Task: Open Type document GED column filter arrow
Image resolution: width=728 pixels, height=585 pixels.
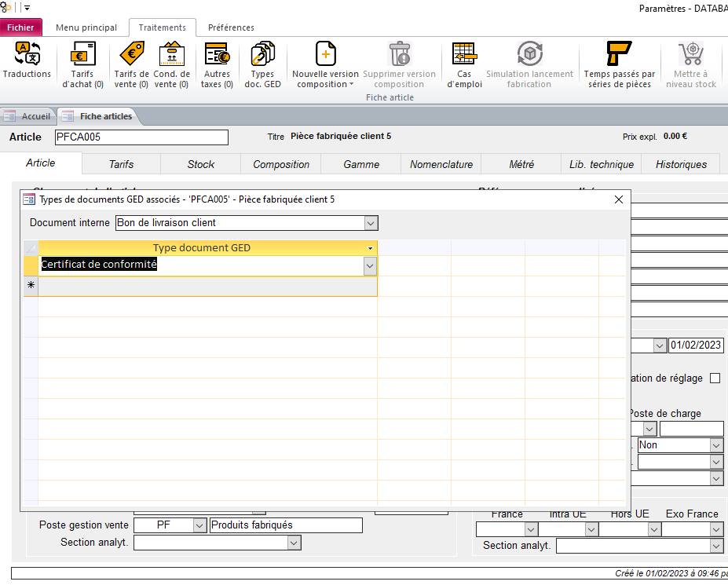Action: [370, 248]
